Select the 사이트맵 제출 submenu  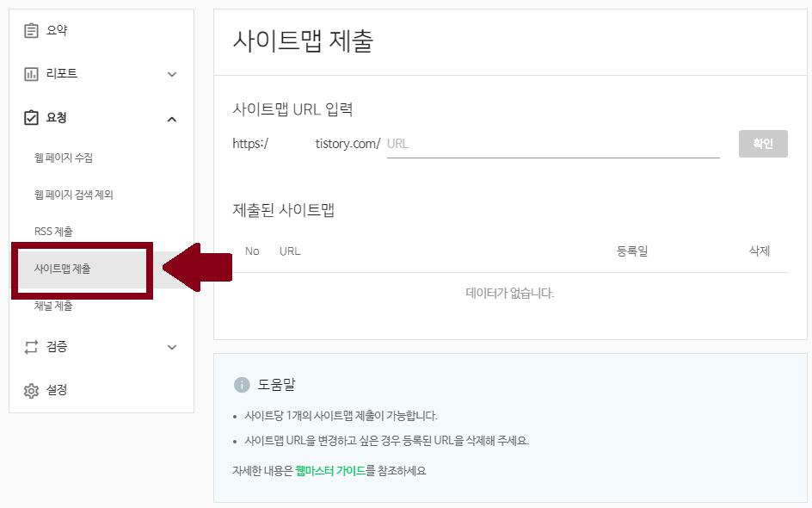click(62, 269)
